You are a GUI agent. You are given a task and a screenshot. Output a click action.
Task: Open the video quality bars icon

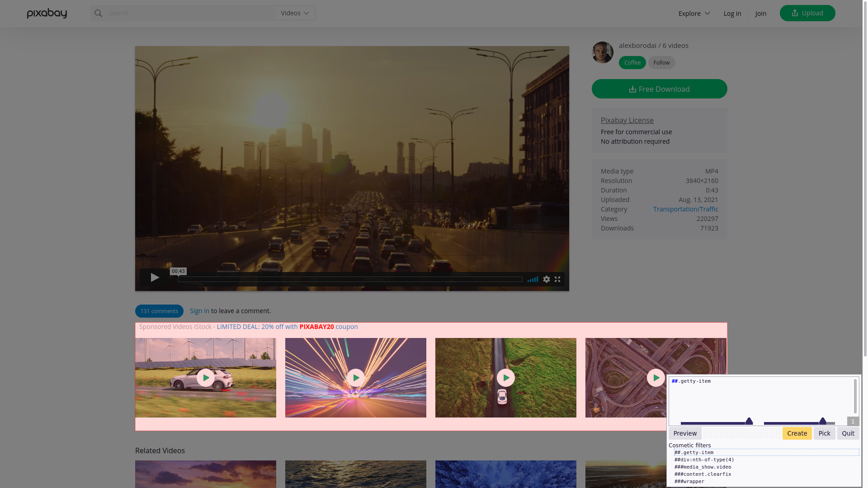pyautogui.click(x=532, y=279)
